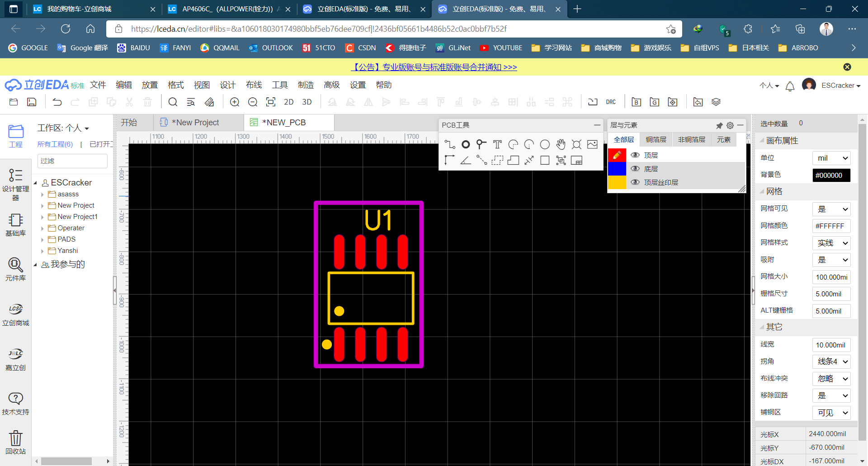Toggle visibility of 顶层丝印层 layer
This screenshot has height=466, width=868.
pos(635,182)
